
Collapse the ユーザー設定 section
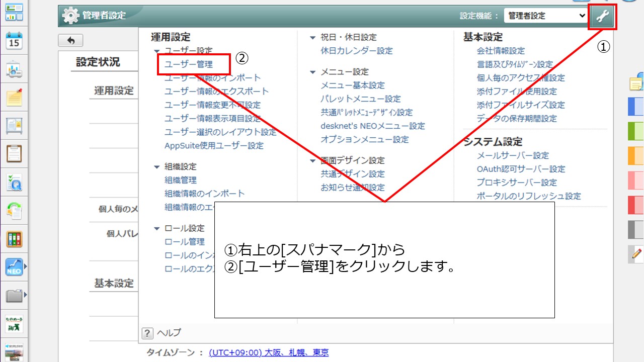click(x=157, y=50)
